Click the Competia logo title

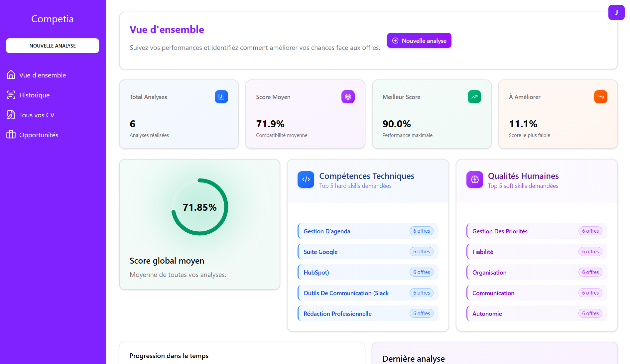(x=53, y=19)
